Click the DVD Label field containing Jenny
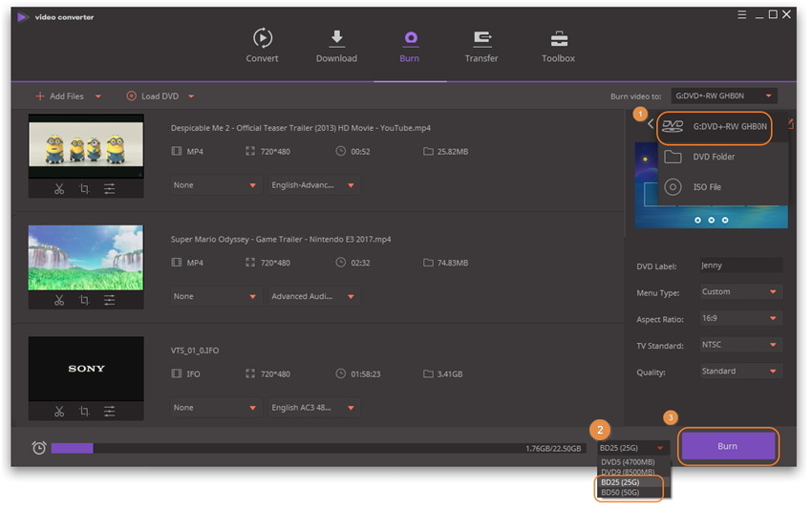This screenshot has width=812, height=511. pyautogui.click(x=741, y=266)
